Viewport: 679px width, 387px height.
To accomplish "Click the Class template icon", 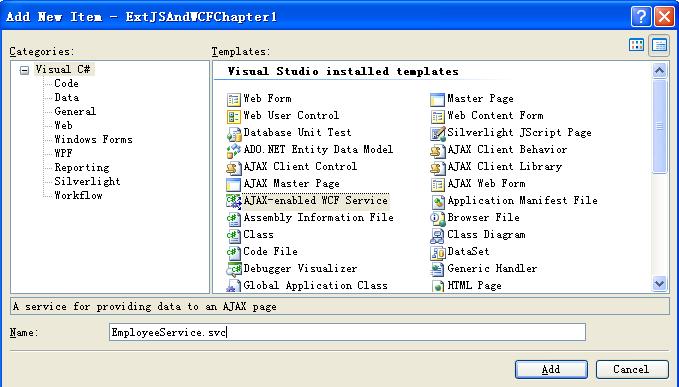I will click(234, 235).
